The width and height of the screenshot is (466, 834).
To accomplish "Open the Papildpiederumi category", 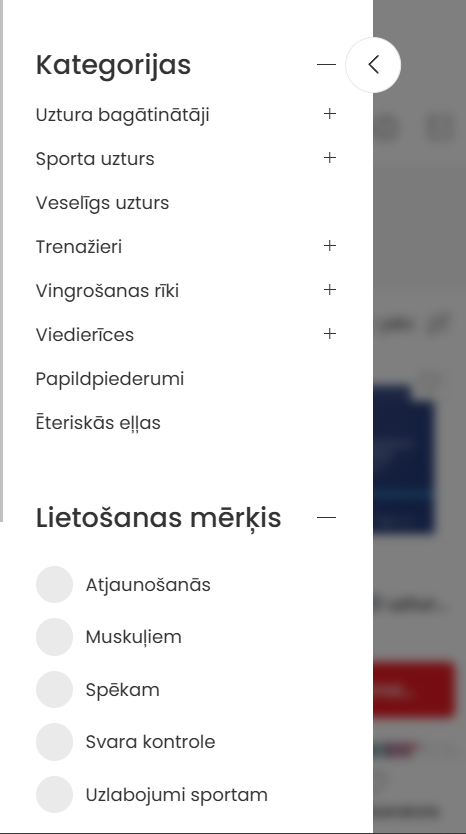I will (x=110, y=379).
